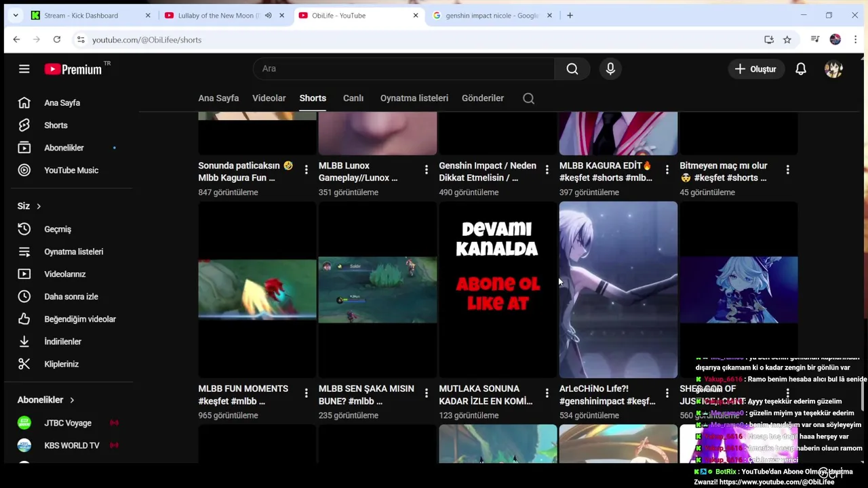Open the YouTube hamburger guide menu
The width and height of the screenshot is (868, 488).
[24, 68]
